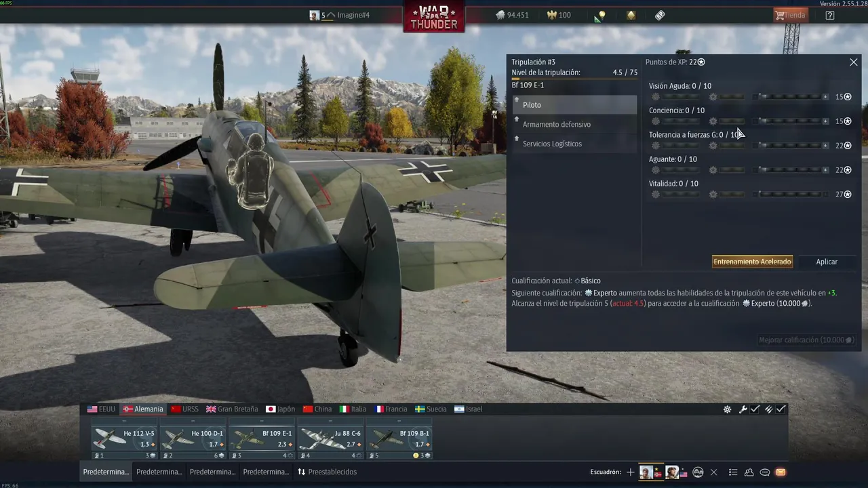Open the chat speech bubble icon
Screen dimensions: 868x488
click(x=765, y=472)
